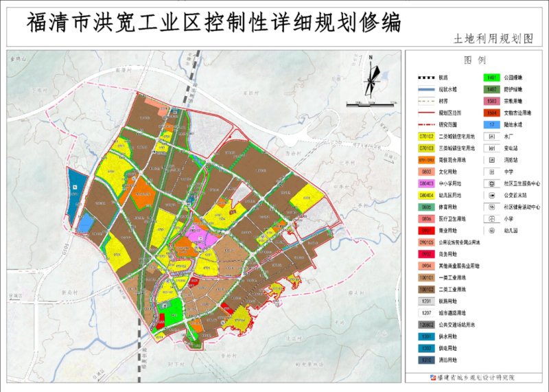Image resolution: width=549 pixels, height=392 pixels.
Task: Click the primary school (小学) legend icon
Action: pyautogui.click(x=491, y=219)
